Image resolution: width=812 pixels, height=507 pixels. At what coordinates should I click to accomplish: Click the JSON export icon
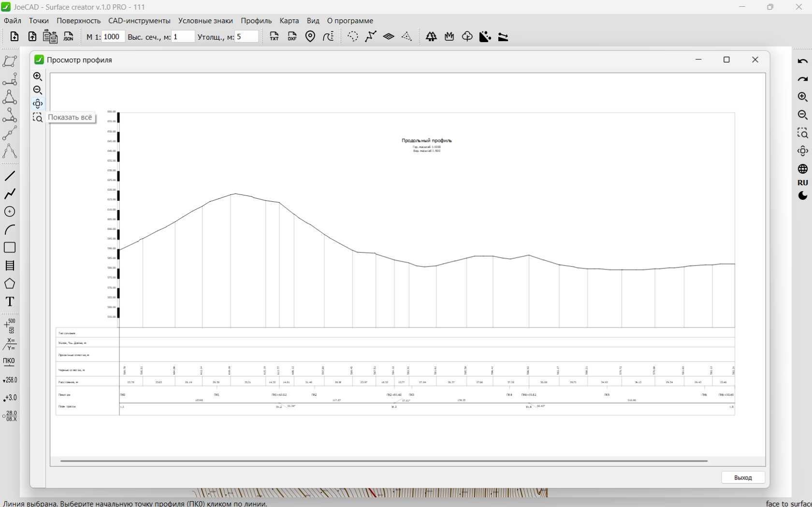click(69, 37)
